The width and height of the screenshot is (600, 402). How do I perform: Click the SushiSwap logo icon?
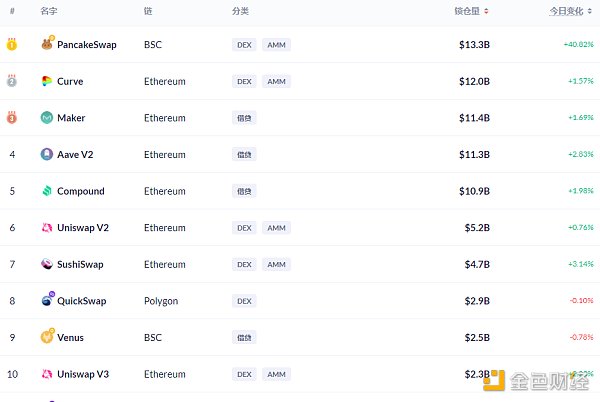point(47,264)
